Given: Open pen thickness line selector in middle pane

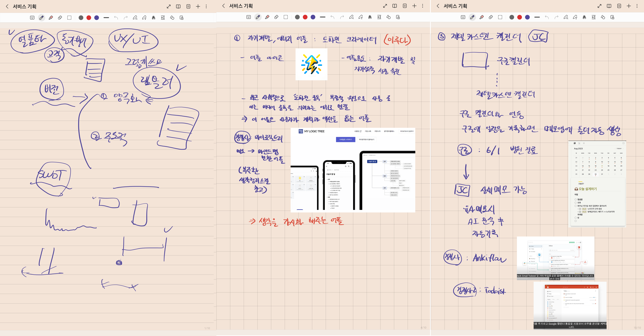Looking at the screenshot, I should pos(322,17).
